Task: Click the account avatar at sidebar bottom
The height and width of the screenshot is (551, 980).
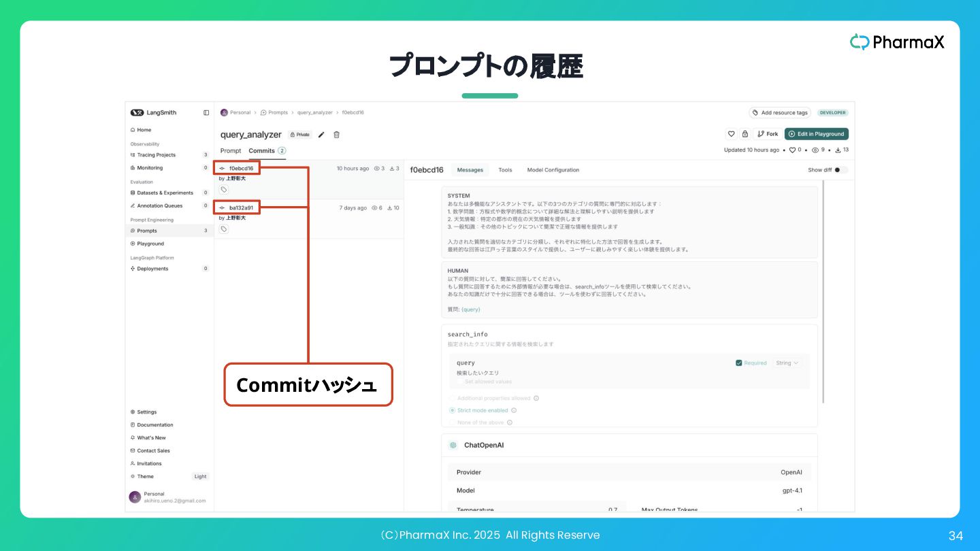Action: 135,497
